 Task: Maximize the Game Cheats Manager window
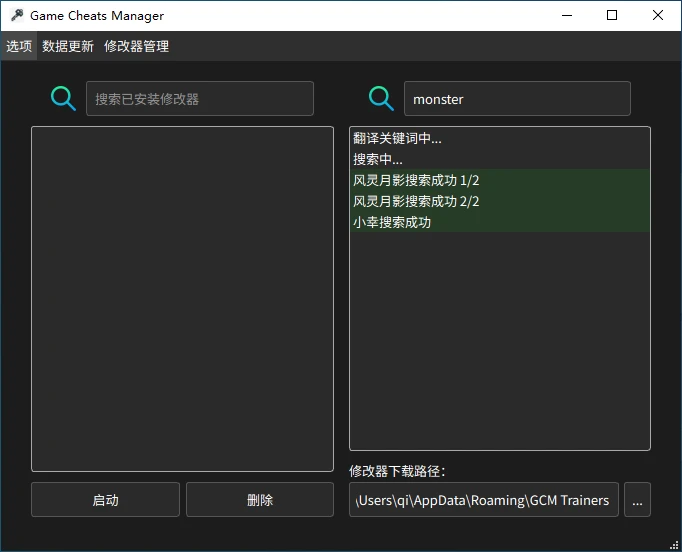click(x=612, y=16)
